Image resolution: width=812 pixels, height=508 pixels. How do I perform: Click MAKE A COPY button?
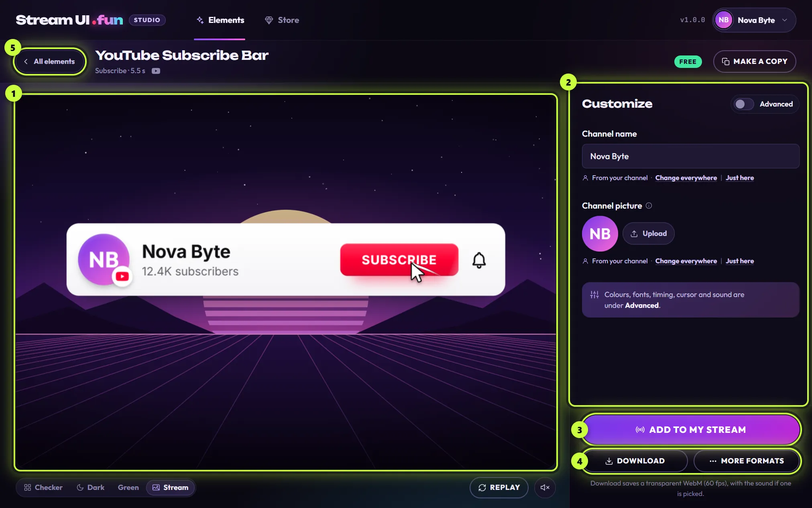[x=755, y=61]
